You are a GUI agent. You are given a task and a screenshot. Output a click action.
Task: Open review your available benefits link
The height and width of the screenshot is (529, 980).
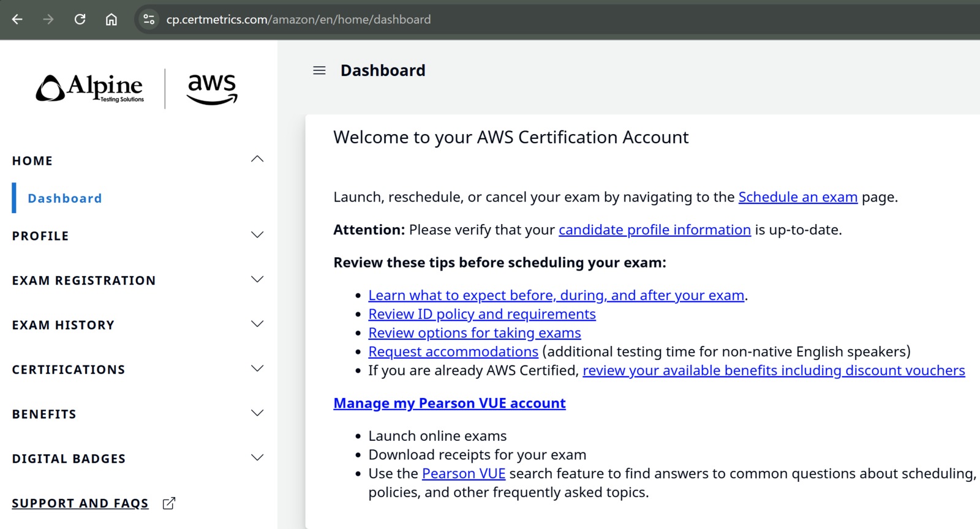[774, 370]
